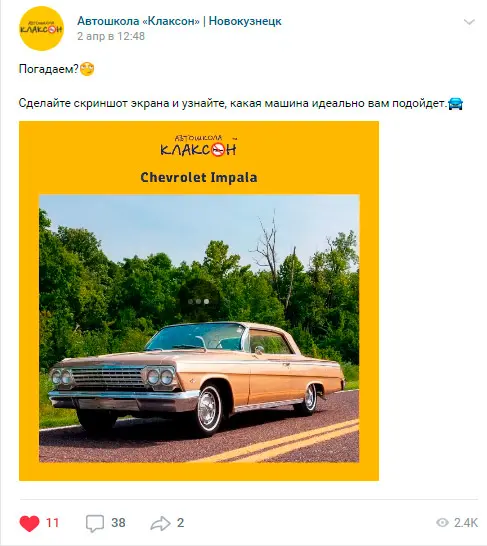The image size is (487, 546).
Task: Click the Сделайте скриншот экрана text line
Action: [x=232, y=103]
